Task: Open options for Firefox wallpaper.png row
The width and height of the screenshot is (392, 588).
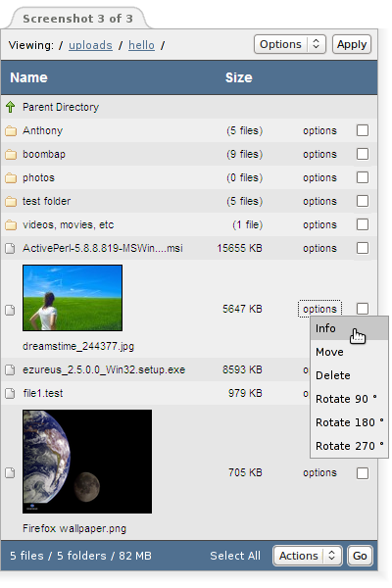Action: 319,473
